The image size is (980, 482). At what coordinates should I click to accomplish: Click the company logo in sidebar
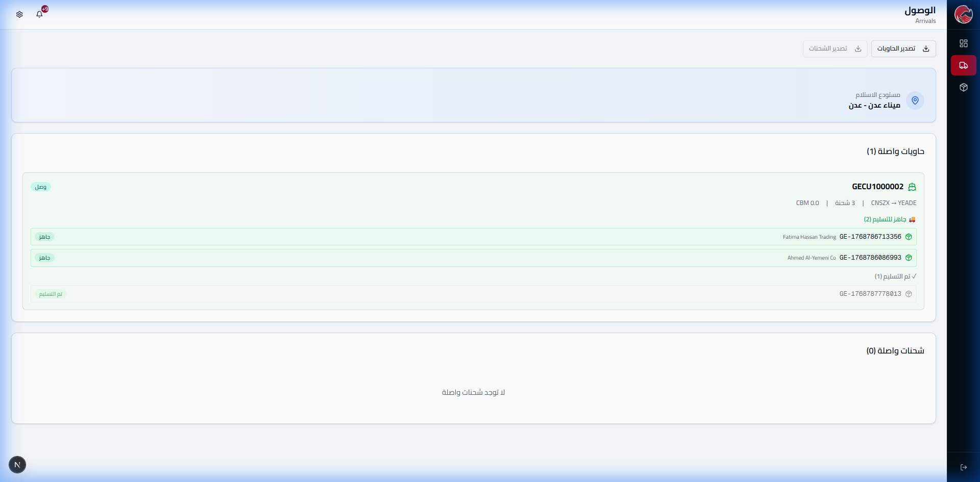click(x=963, y=14)
